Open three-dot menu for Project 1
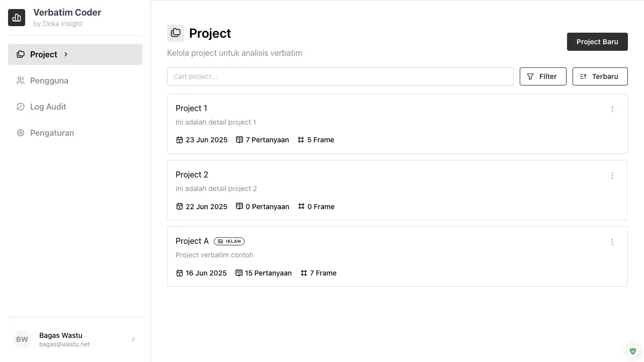The width and height of the screenshot is (644, 362). (612, 109)
